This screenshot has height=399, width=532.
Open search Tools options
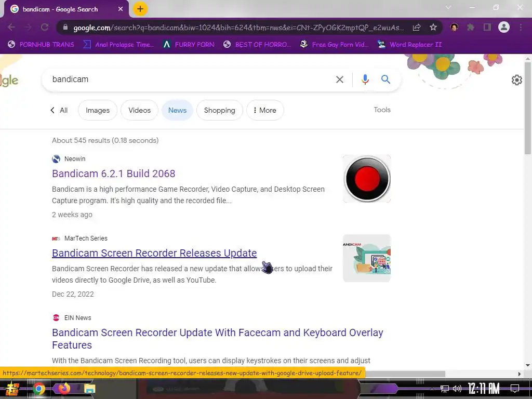coord(382,110)
